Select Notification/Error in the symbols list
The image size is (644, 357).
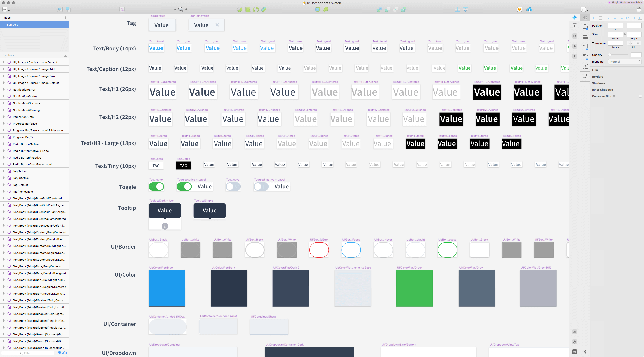[x=24, y=89]
